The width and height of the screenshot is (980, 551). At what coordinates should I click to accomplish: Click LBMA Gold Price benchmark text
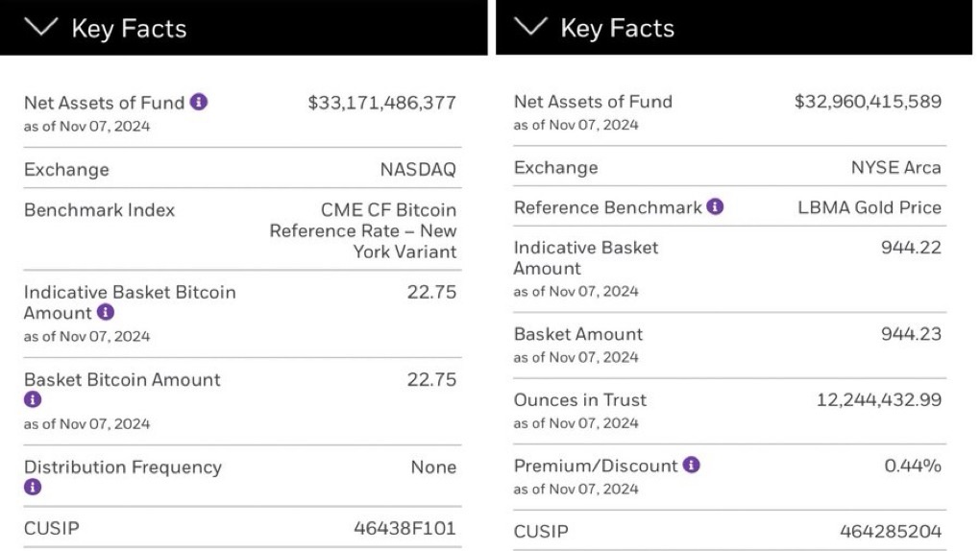point(870,207)
